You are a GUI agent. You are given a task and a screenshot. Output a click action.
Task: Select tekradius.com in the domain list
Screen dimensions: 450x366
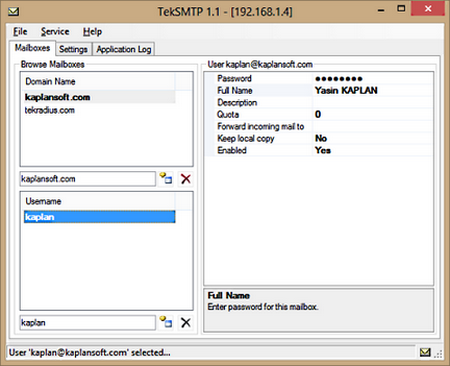coord(99,110)
